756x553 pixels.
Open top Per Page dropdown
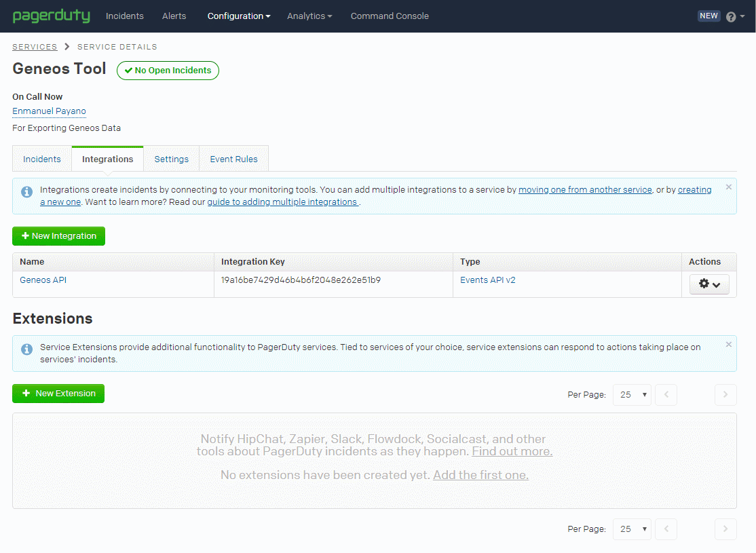[x=632, y=394]
